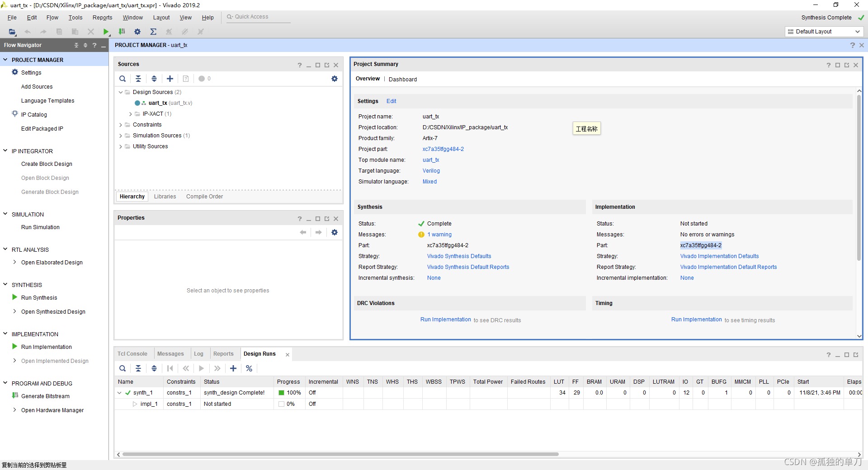Screen dimensions: 868x470
Task: Close the Design Runs tab
Action: click(x=288, y=355)
